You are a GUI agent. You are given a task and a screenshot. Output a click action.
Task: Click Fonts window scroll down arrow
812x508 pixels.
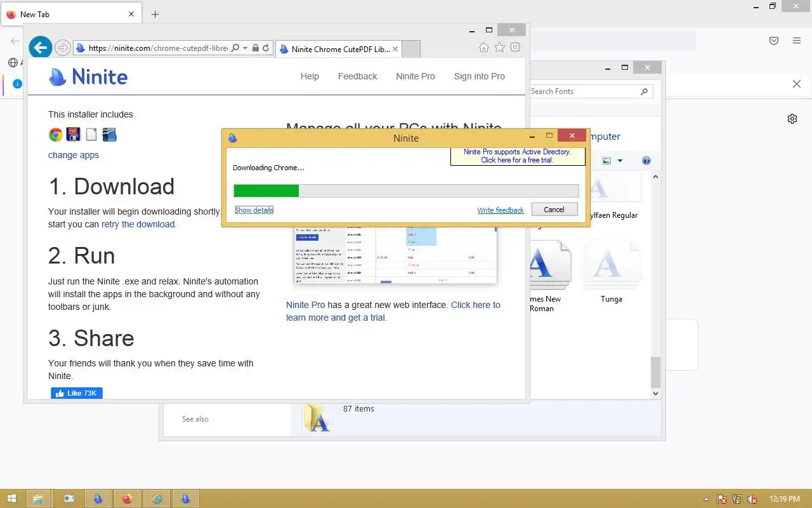coord(656,393)
